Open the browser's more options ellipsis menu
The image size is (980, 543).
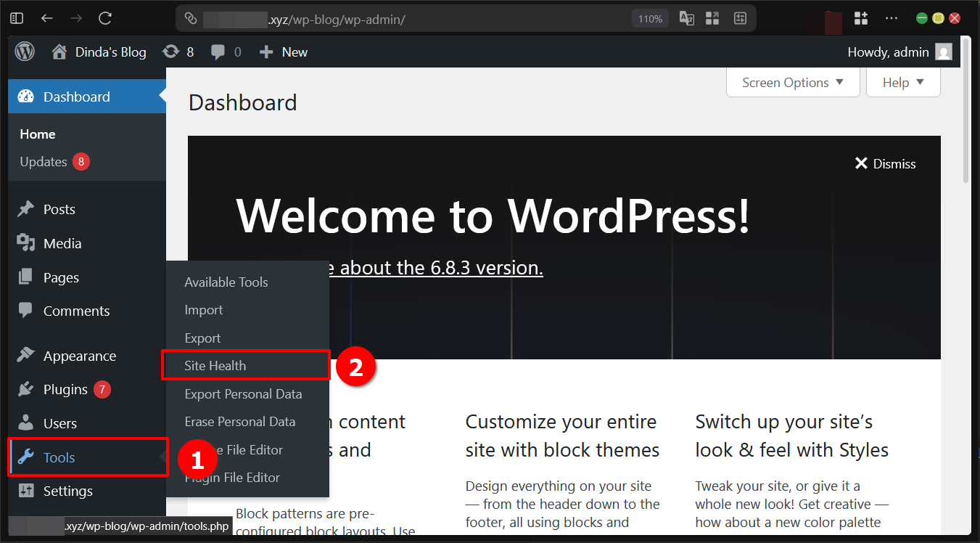(891, 17)
